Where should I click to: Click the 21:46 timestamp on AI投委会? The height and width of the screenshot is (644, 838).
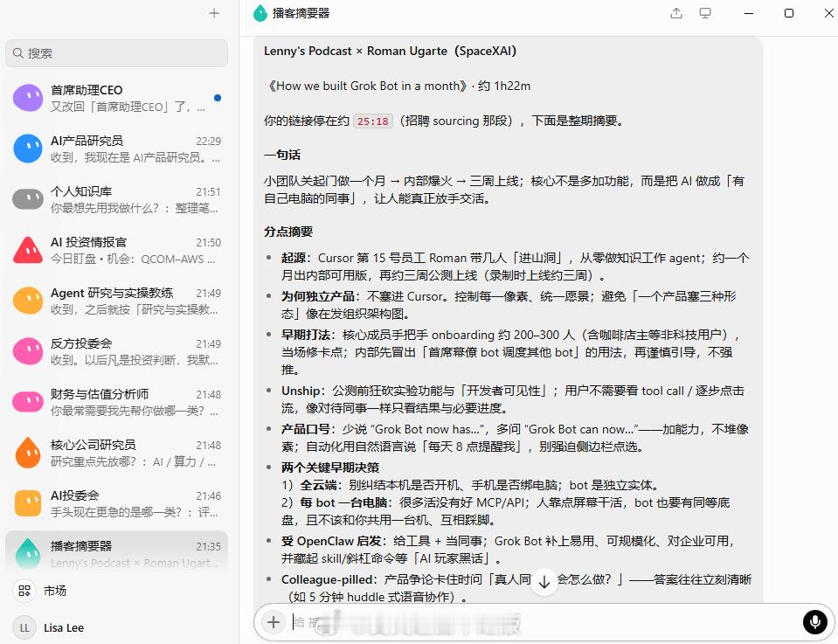click(x=209, y=496)
